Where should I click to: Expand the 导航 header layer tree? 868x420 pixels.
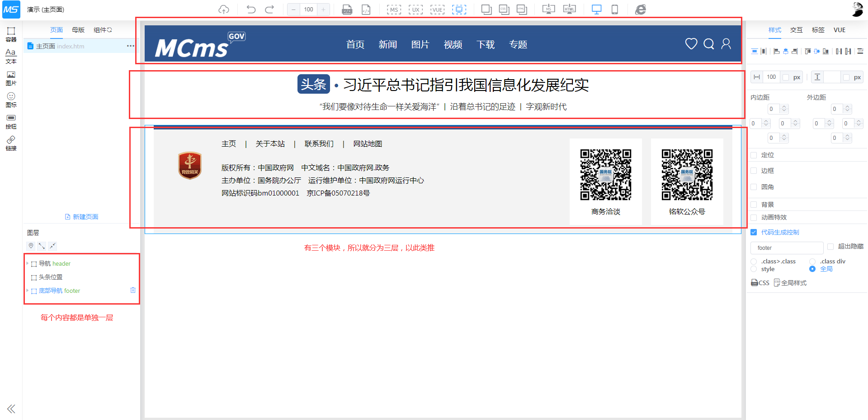[28, 263]
